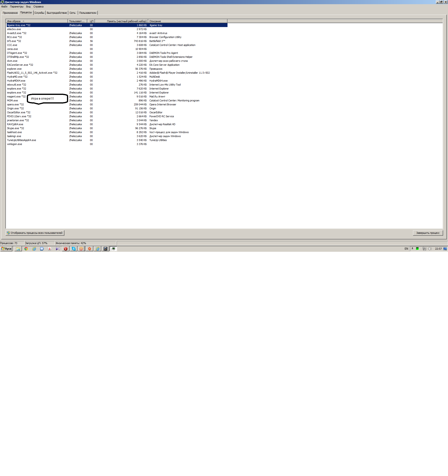Select the winlogon.exe process
The height and width of the screenshot is (476, 448).
[x=117, y=144]
